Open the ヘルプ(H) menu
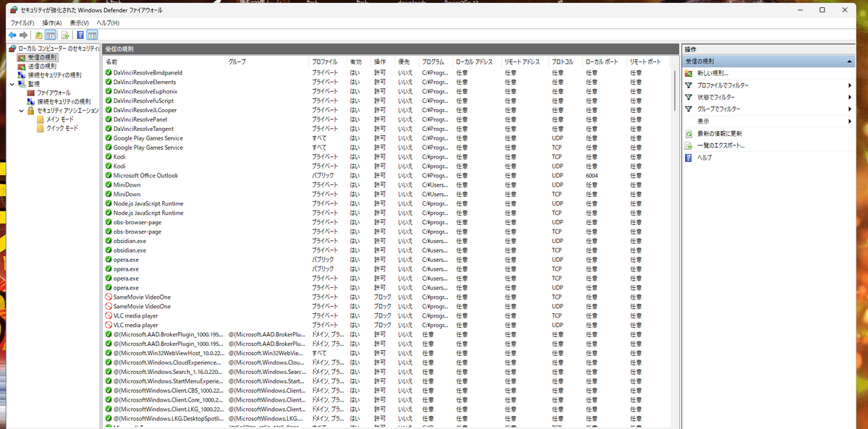 pos(108,23)
